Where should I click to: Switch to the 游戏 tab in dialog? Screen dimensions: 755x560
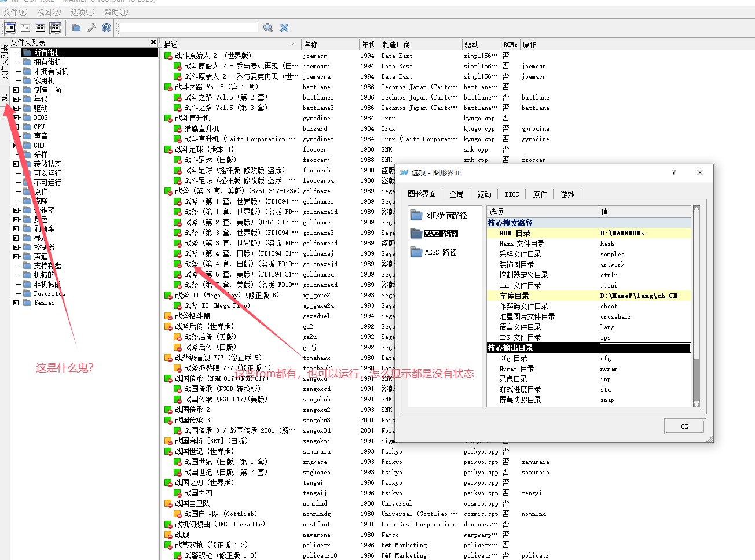(x=567, y=194)
